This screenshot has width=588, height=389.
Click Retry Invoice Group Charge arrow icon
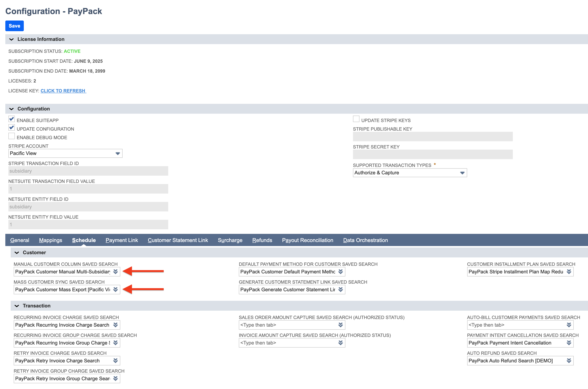pos(116,378)
